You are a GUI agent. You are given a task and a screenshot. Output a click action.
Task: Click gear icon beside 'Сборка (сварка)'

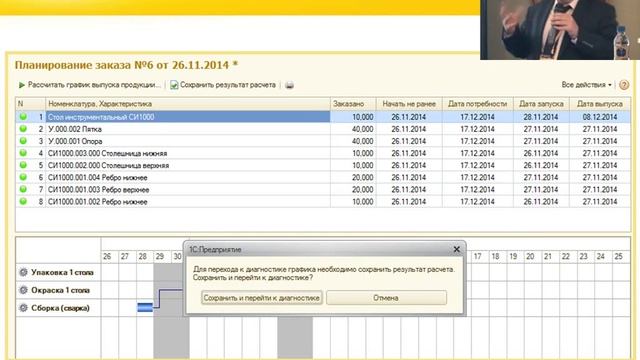[x=23, y=308]
